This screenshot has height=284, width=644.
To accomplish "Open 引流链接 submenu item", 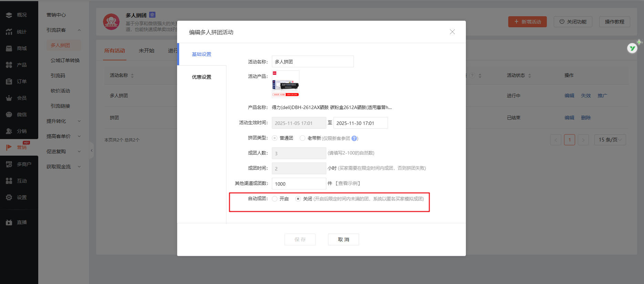I will click(x=60, y=106).
